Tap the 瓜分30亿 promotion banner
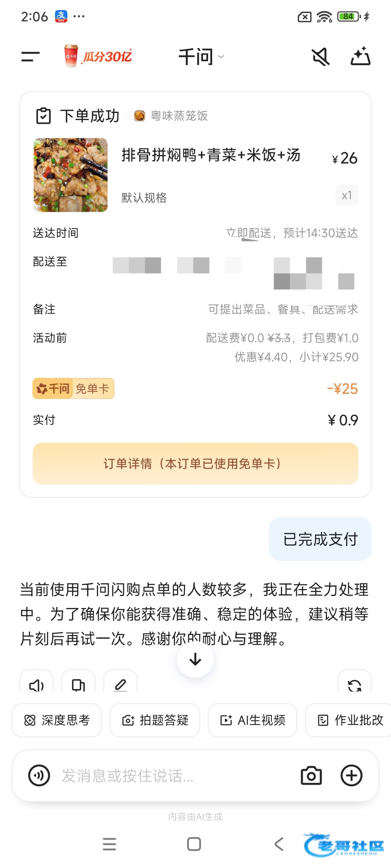The image size is (391, 868). (x=98, y=56)
